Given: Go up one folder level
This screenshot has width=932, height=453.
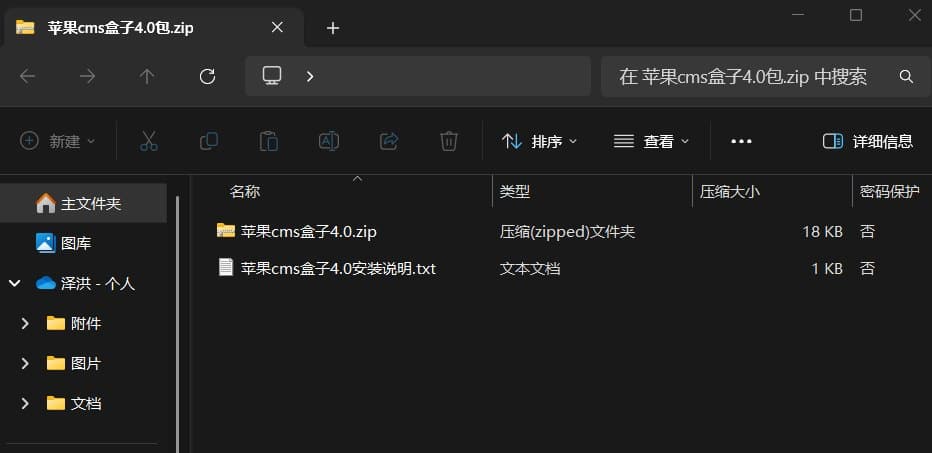Looking at the screenshot, I should pos(147,76).
